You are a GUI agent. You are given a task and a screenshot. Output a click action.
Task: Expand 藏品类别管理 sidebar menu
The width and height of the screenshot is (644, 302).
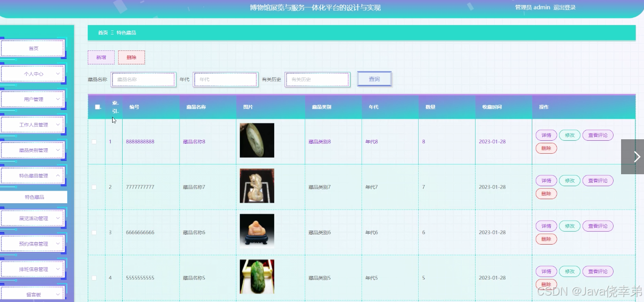click(32, 150)
